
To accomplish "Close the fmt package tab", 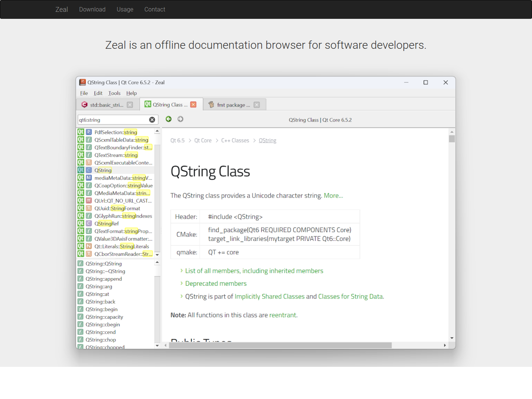I will [257, 105].
